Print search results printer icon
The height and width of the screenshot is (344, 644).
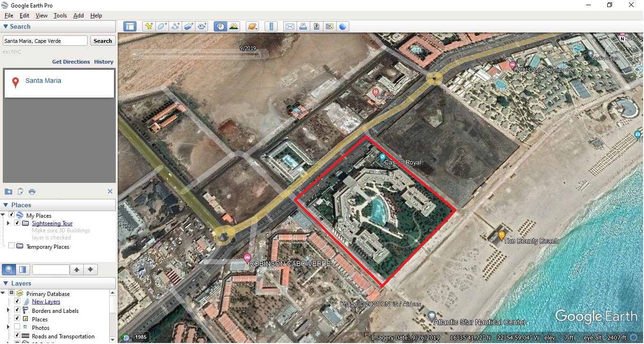click(x=32, y=191)
